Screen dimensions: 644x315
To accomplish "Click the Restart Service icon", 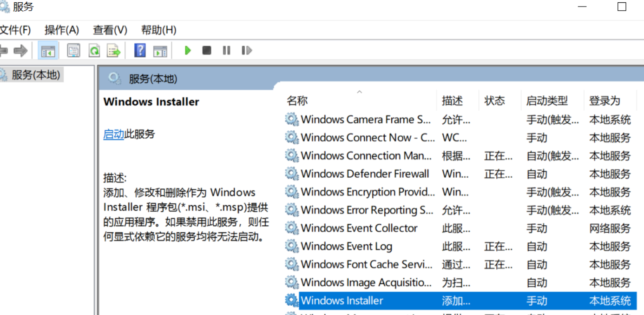I will (x=247, y=50).
